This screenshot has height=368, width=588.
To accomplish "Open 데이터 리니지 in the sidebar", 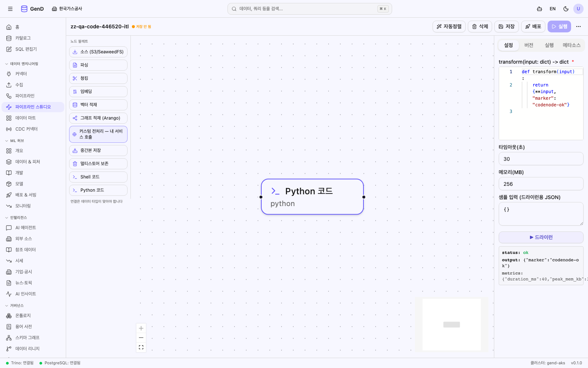I will [x=33, y=349].
